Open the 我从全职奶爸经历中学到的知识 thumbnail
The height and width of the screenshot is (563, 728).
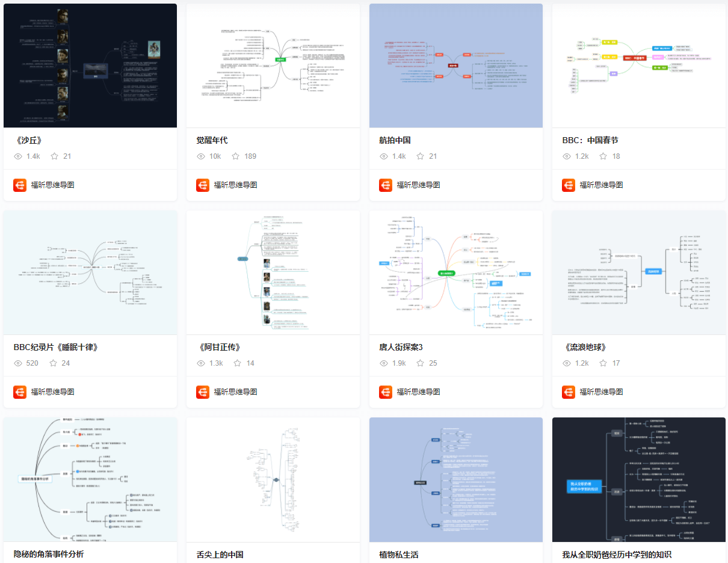(x=639, y=479)
